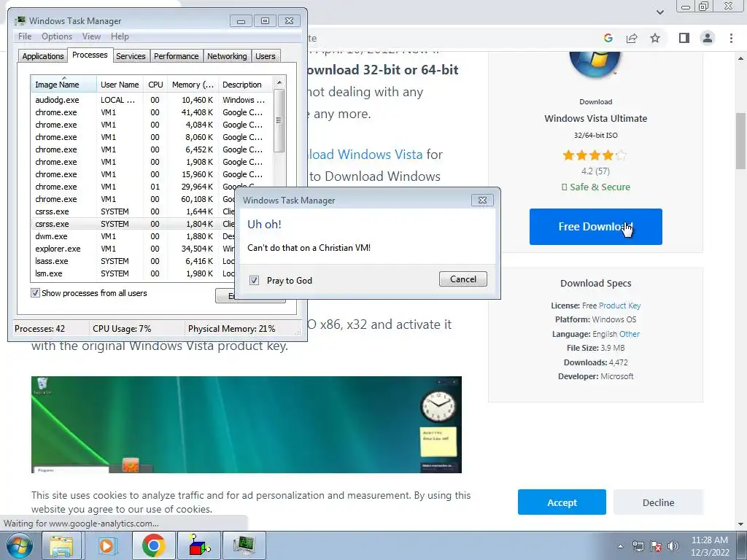Image resolution: width=747 pixels, height=560 pixels.
Task: Switch to the Performance tab
Action: point(176,56)
